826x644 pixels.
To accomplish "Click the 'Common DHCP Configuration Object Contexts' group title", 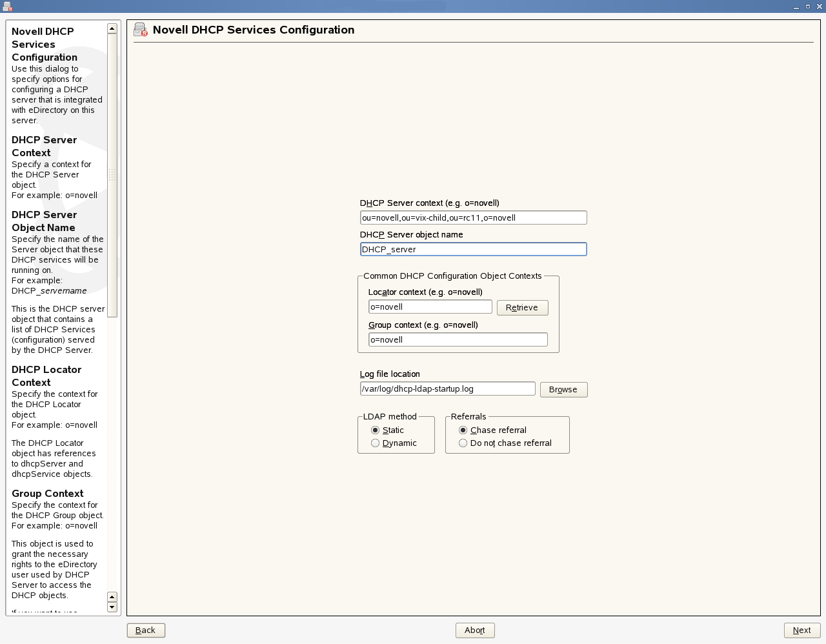I will pyautogui.click(x=452, y=276).
